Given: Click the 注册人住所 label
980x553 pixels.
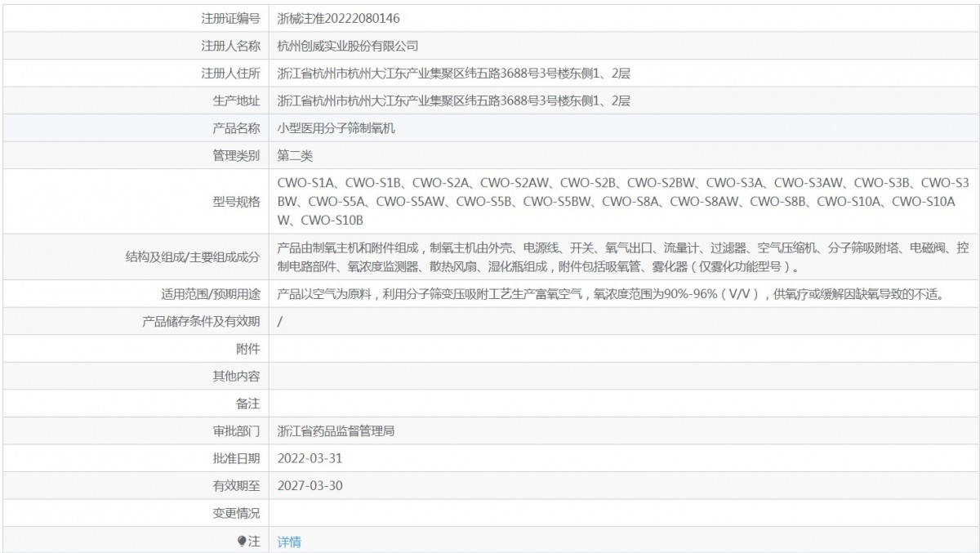Looking at the screenshot, I should [x=230, y=74].
